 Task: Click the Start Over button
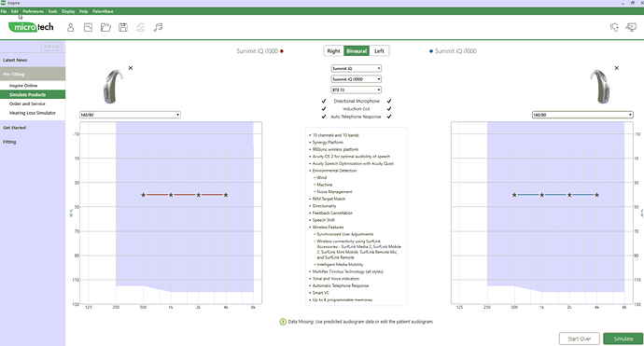click(579, 339)
